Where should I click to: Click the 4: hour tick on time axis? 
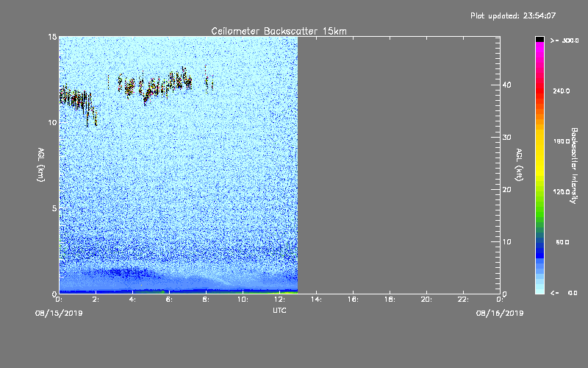point(132,300)
